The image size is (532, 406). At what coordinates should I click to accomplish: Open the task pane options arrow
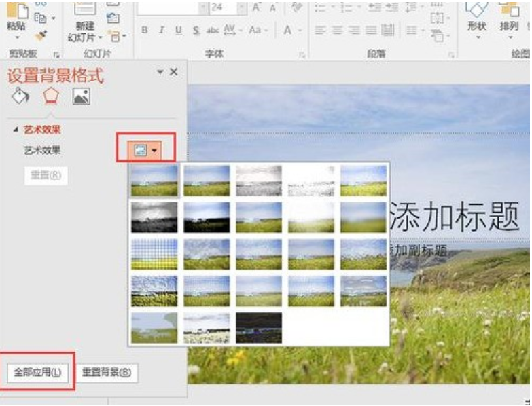160,71
